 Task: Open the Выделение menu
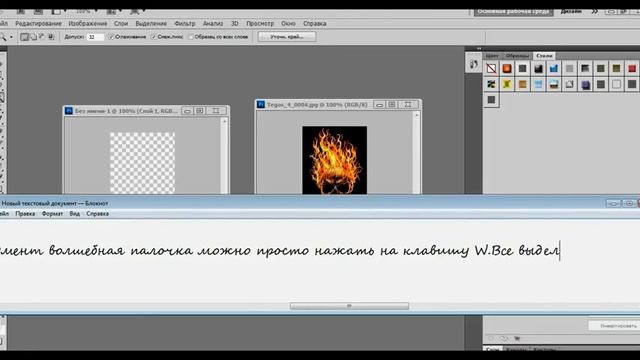pos(151,24)
